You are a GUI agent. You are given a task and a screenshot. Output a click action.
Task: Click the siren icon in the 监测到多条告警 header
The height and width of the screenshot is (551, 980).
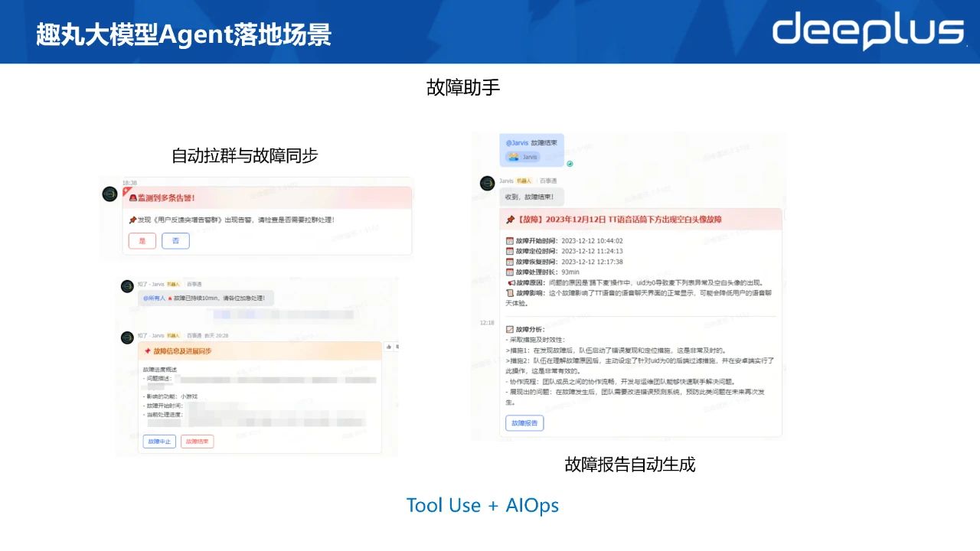[x=132, y=198]
